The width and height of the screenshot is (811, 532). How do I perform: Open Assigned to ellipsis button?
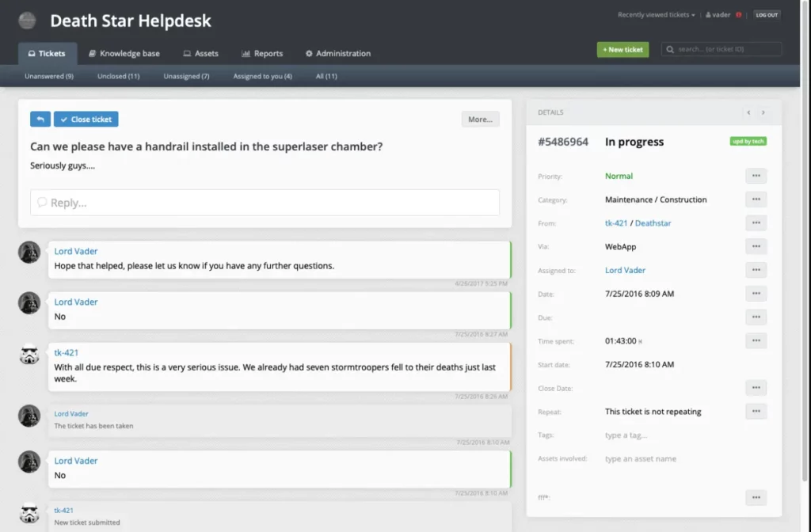(x=756, y=270)
